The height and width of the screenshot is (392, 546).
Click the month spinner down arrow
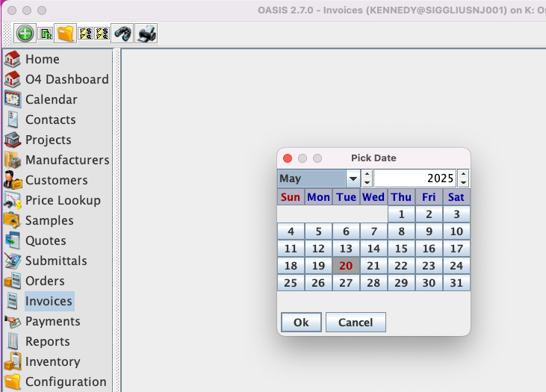pyautogui.click(x=367, y=183)
